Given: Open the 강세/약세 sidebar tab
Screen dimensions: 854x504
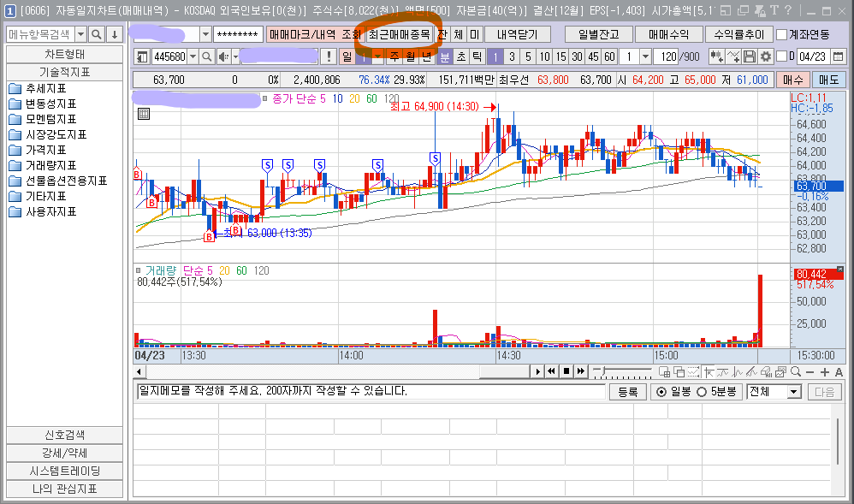Looking at the screenshot, I should click(64, 453).
